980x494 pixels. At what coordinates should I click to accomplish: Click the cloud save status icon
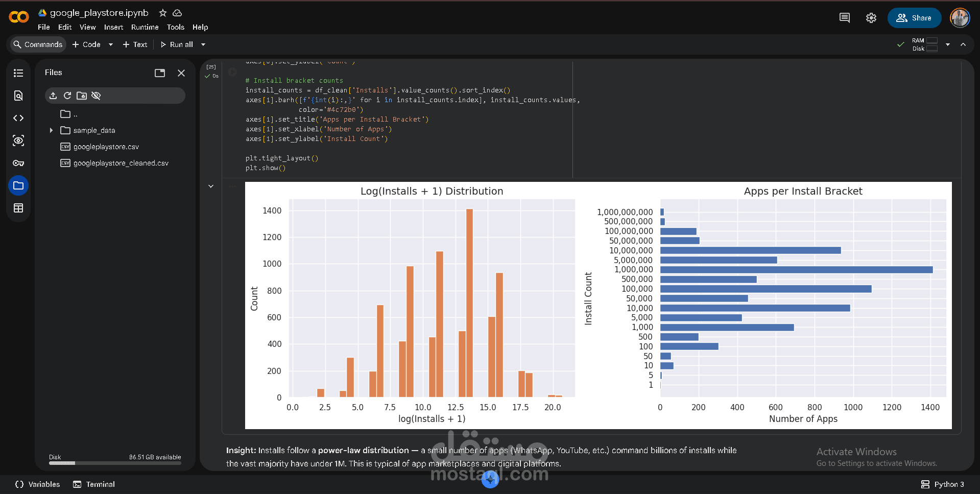pyautogui.click(x=177, y=13)
